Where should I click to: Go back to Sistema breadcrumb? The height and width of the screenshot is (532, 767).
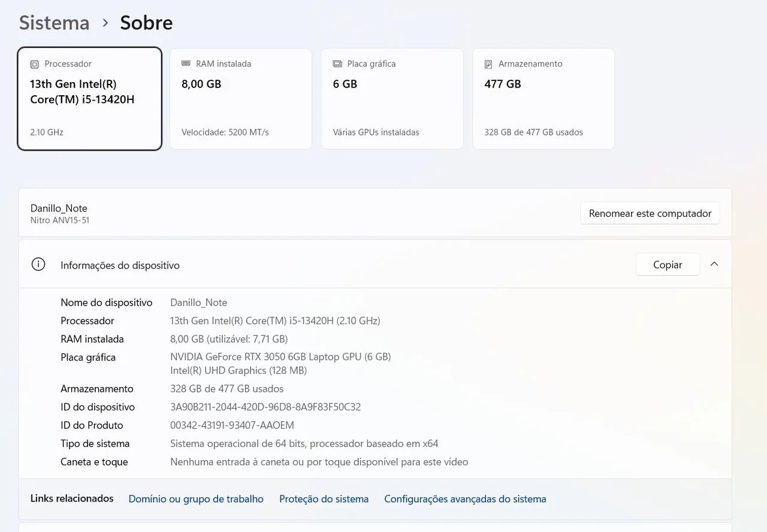pos(54,23)
